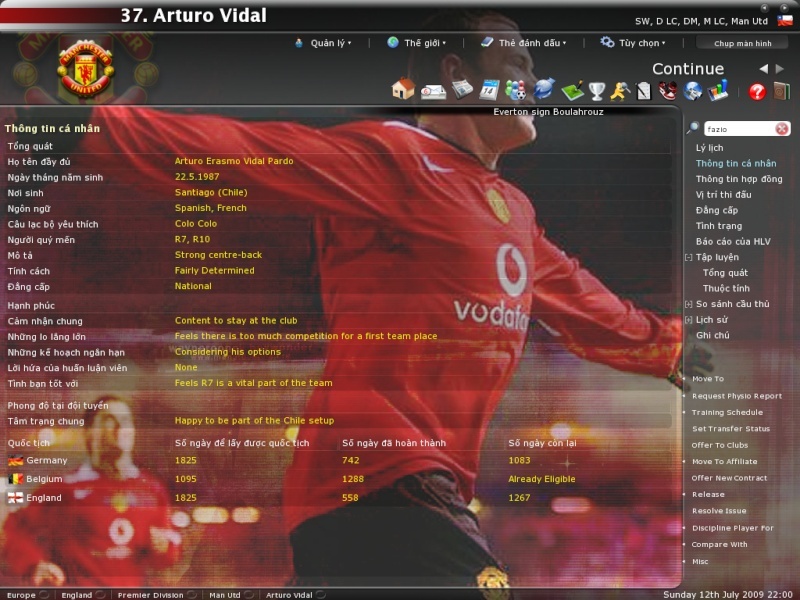Expand the Lịch sử section
This screenshot has width=800, height=600.
coord(688,320)
